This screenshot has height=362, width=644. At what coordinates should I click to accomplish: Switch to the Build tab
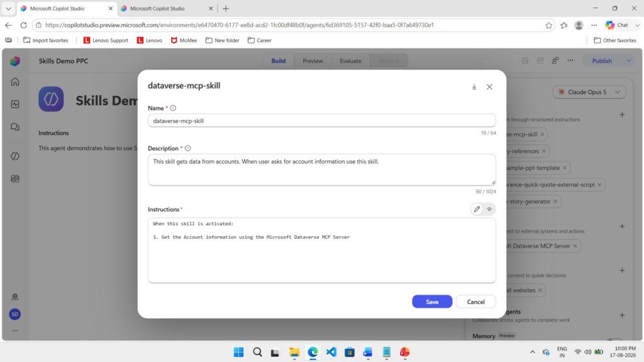[278, 61]
